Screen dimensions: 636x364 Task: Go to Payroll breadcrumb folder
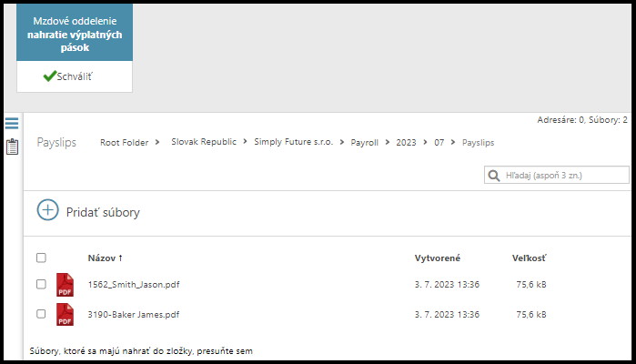[367, 143]
